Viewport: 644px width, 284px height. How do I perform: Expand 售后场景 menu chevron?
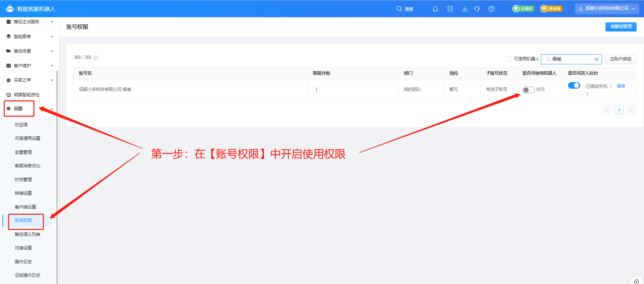tap(52, 51)
